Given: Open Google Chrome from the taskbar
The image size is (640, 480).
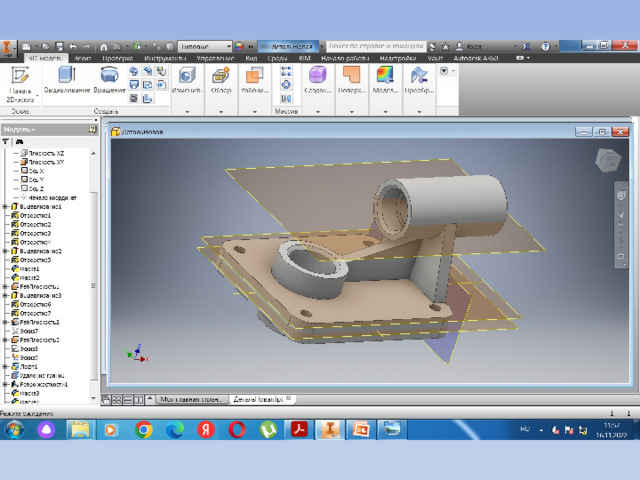Looking at the screenshot, I should (144, 429).
